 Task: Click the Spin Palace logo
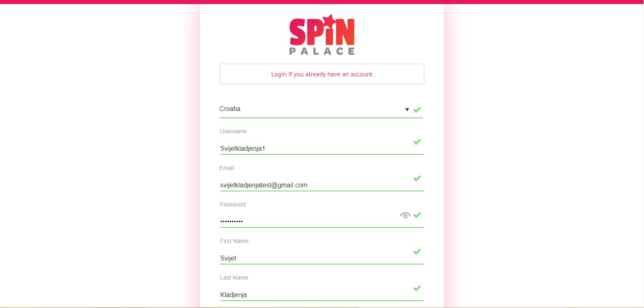322,35
